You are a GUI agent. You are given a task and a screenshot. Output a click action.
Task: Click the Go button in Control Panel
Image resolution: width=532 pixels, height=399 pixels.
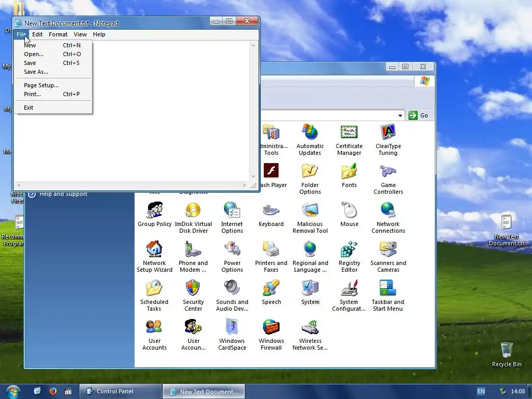click(418, 115)
